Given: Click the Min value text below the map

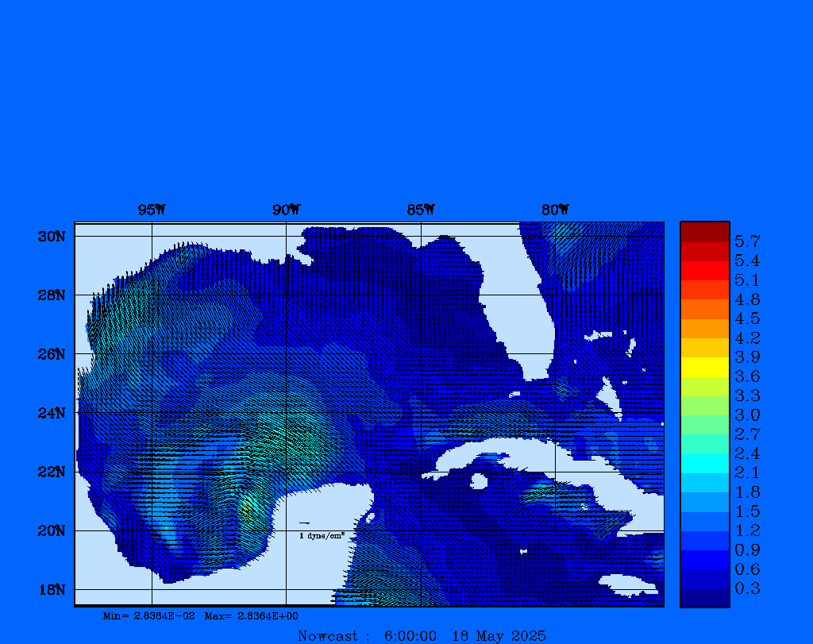Looking at the screenshot, I should point(148,615).
